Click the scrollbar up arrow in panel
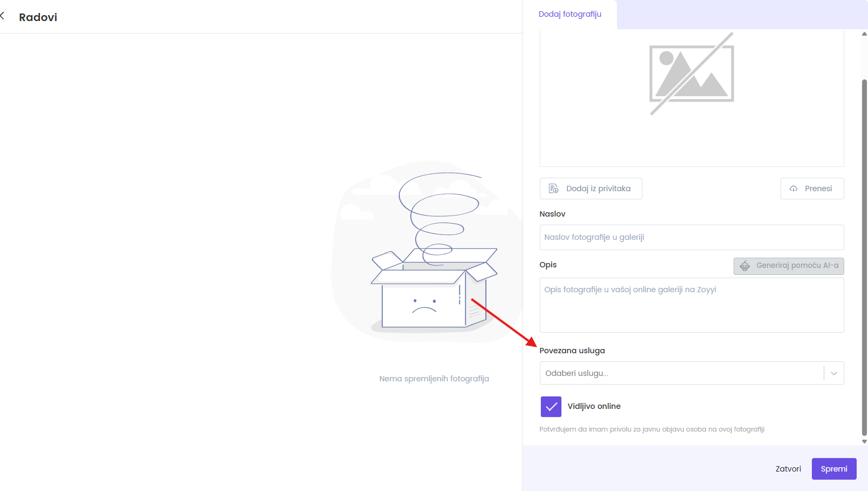This screenshot has height=491, width=868. (x=864, y=34)
